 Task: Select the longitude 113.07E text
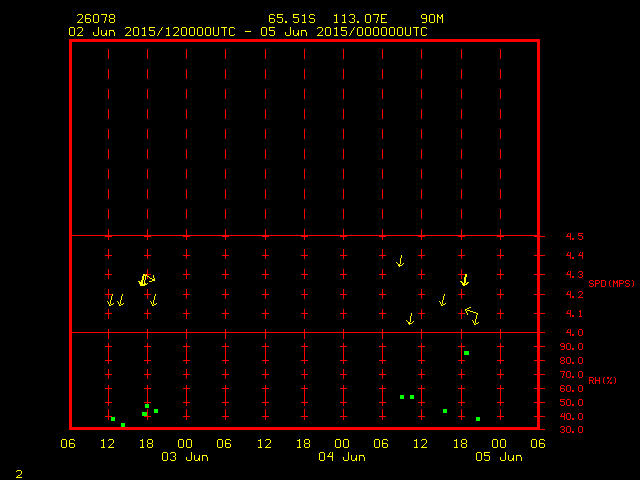(359, 19)
